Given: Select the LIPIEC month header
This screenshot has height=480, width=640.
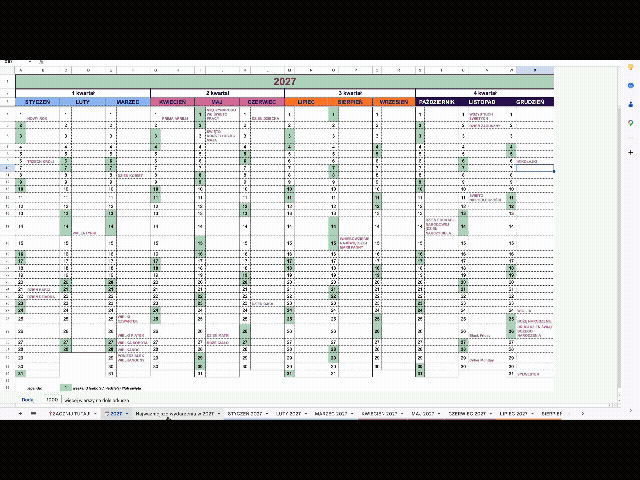Looking at the screenshot, I should click(x=306, y=102).
